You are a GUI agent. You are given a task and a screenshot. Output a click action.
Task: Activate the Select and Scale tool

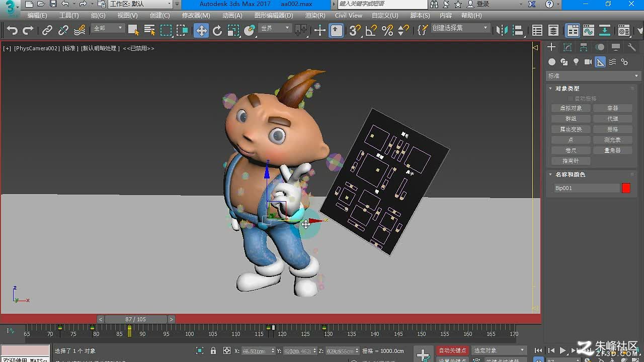(233, 31)
